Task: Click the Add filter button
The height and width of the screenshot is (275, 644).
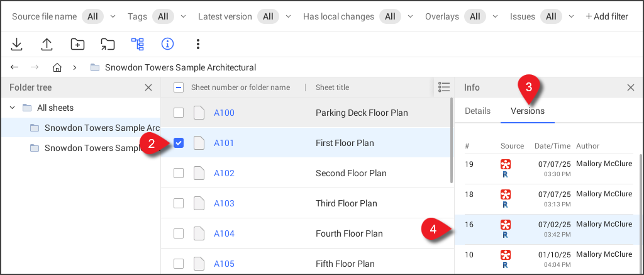Action: tap(607, 16)
